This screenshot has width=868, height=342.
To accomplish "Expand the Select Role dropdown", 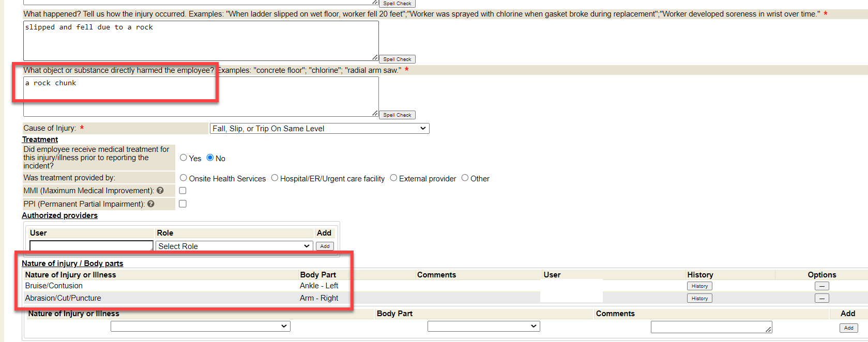I will [234, 246].
